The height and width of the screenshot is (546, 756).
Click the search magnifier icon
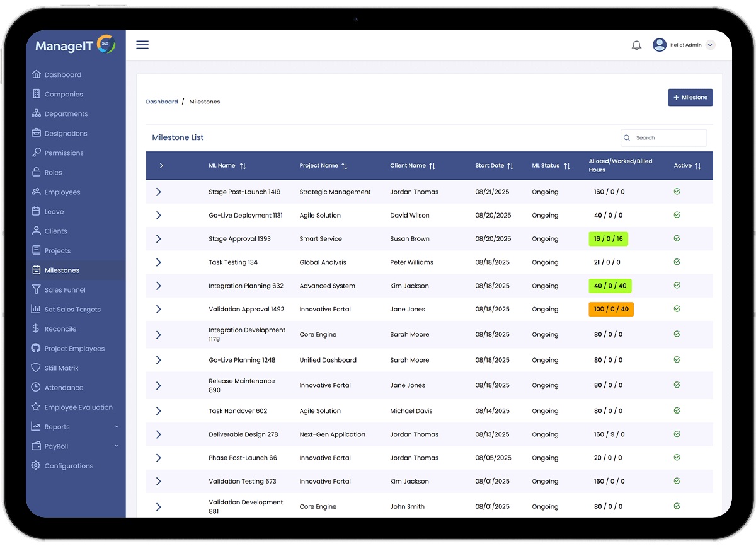pos(627,137)
